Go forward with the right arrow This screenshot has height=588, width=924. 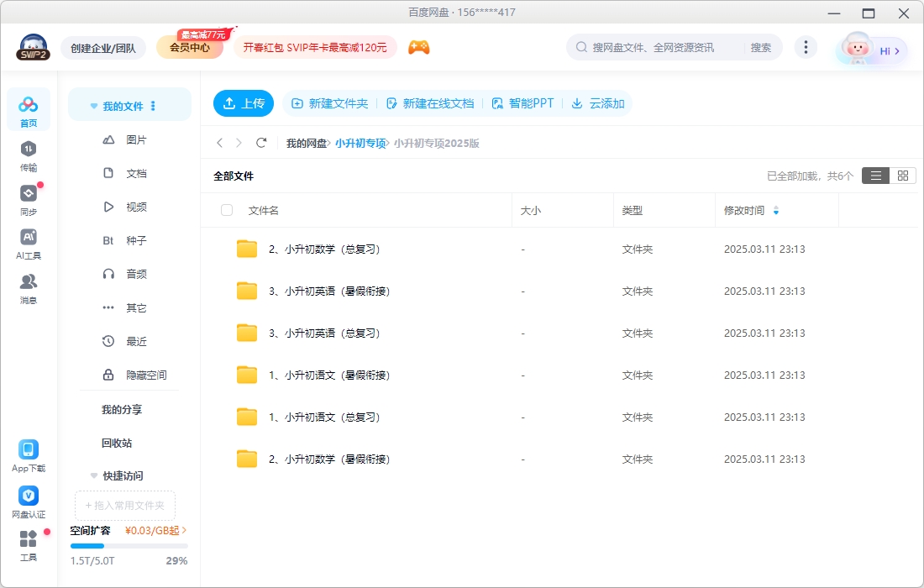[239, 143]
